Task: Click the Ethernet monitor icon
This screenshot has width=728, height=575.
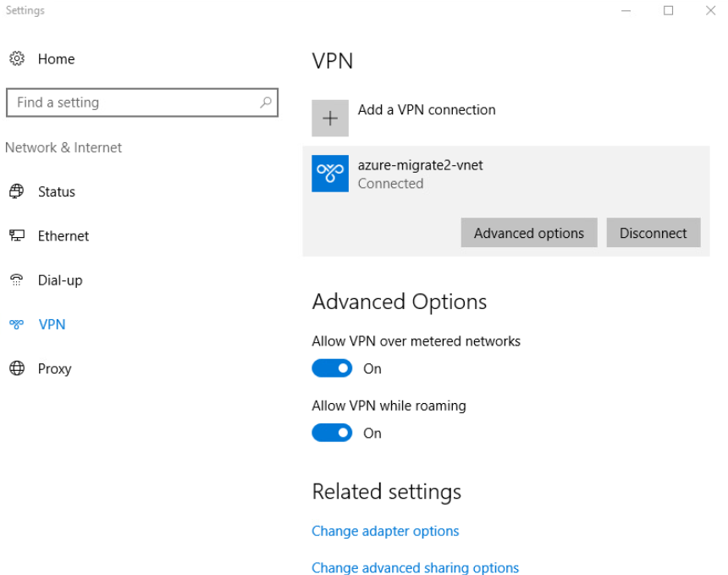Action: tap(17, 235)
